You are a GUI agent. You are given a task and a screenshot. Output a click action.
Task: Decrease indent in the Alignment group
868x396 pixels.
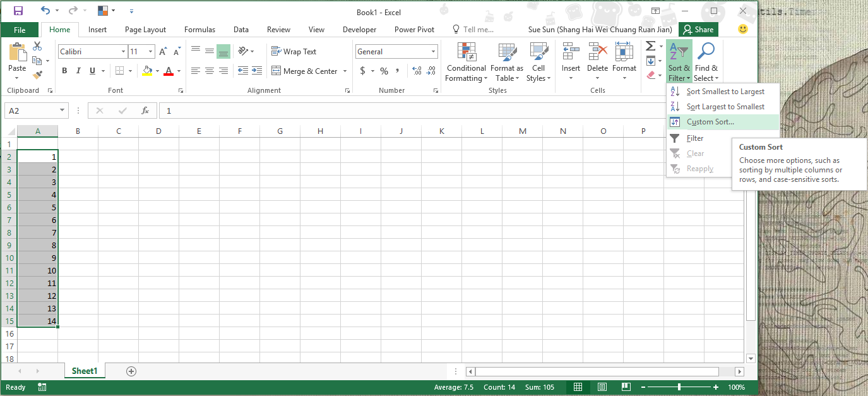click(243, 71)
